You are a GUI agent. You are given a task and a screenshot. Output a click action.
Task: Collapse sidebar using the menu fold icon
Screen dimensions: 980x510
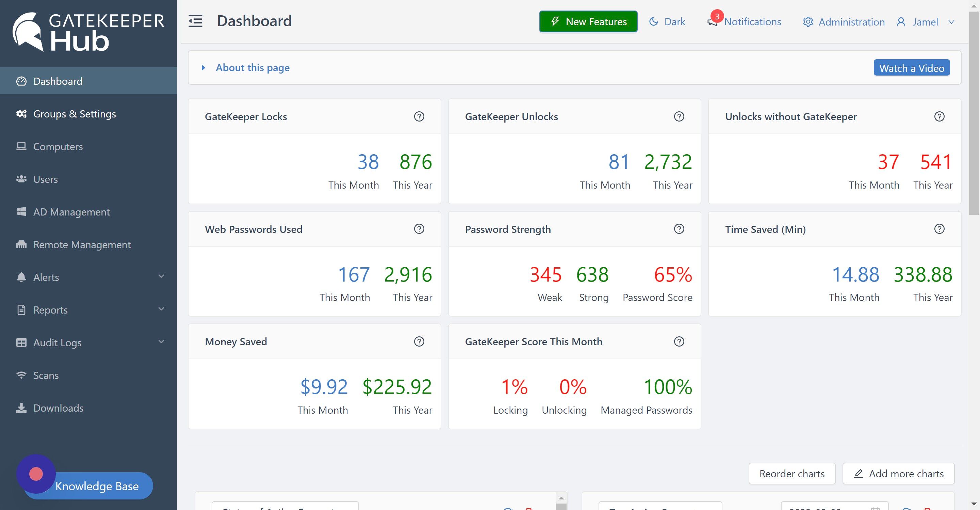tap(196, 21)
